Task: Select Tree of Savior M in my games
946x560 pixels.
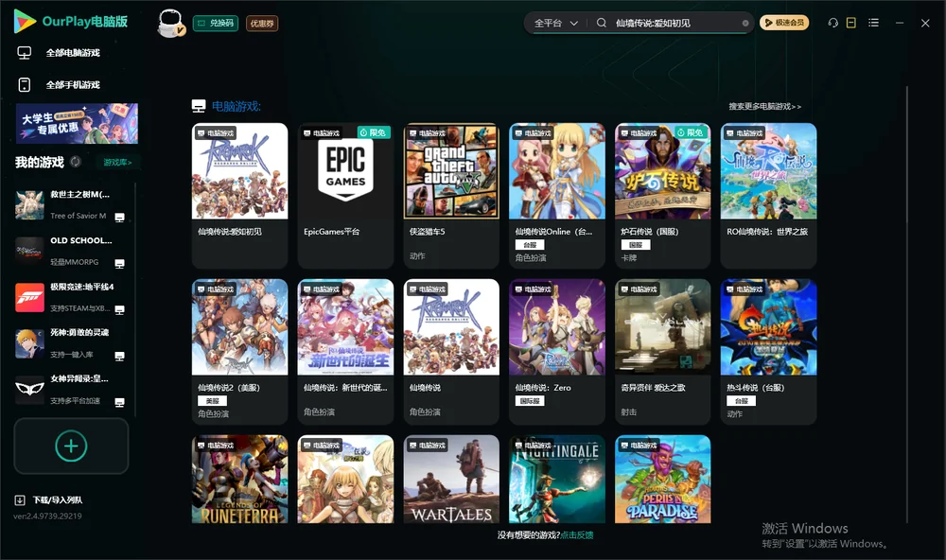Action: click(x=73, y=205)
